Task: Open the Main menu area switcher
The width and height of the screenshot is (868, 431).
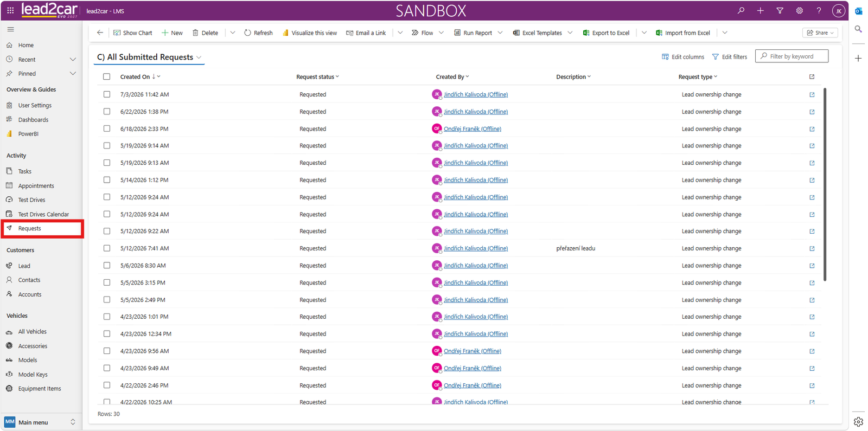Action: [41, 422]
